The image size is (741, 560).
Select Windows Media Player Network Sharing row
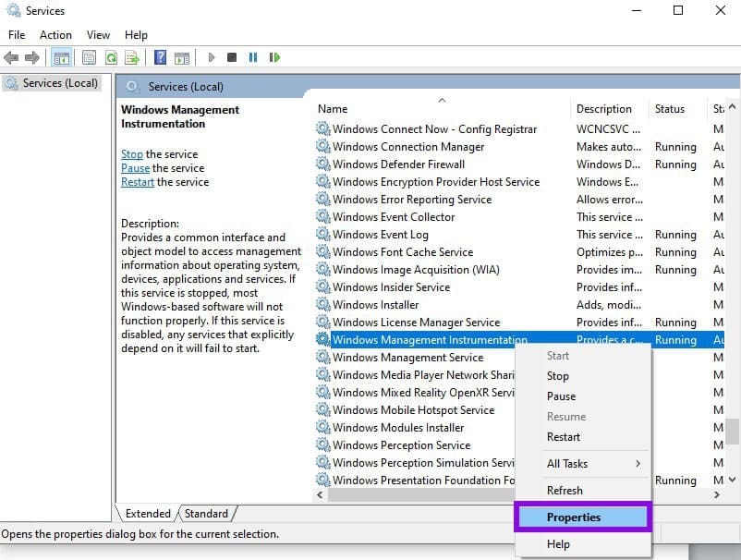415,375
